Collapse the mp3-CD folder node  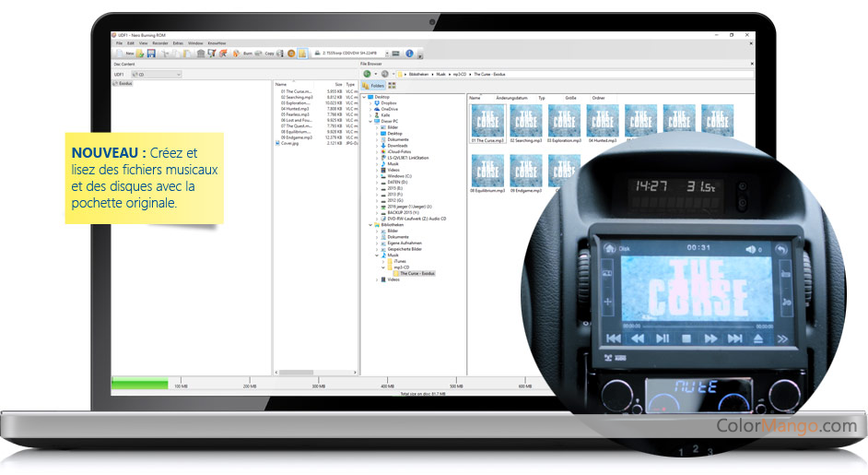[x=383, y=267]
